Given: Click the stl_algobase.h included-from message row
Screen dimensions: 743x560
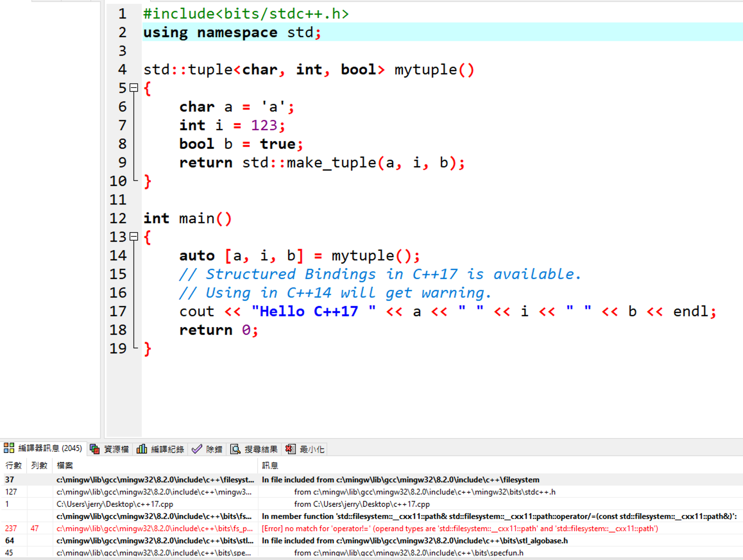Looking at the screenshot, I should click(414, 541).
